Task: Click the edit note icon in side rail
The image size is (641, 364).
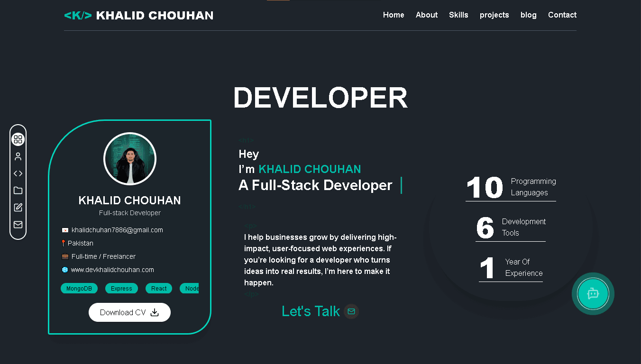Action: pos(18,208)
